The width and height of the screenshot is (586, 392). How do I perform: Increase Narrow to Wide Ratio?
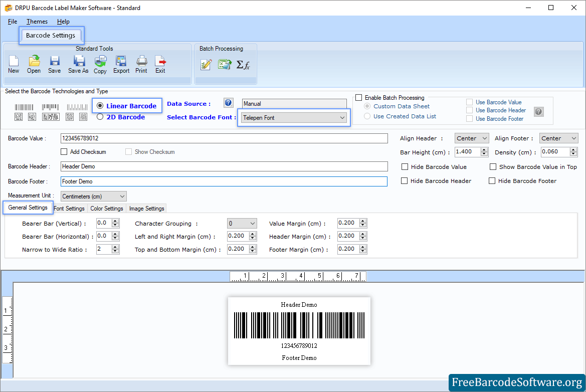(x=115, y=247)
